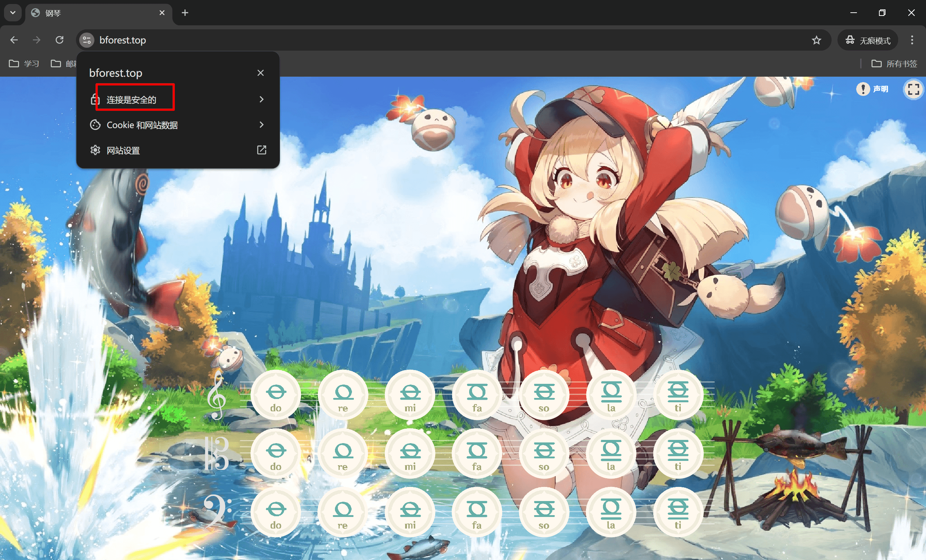Reload the current page
The image size is (926, 560).
point(59,40)
